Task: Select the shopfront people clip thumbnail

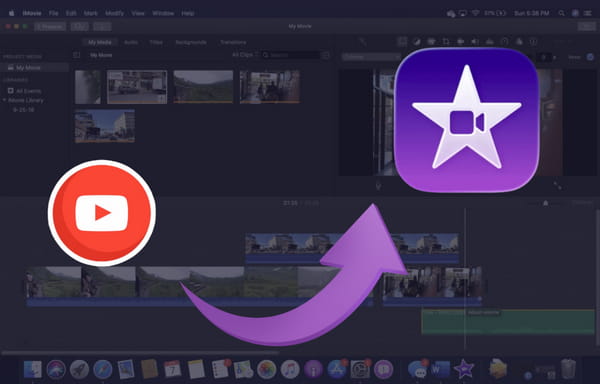Action: (x=269, y=86)
